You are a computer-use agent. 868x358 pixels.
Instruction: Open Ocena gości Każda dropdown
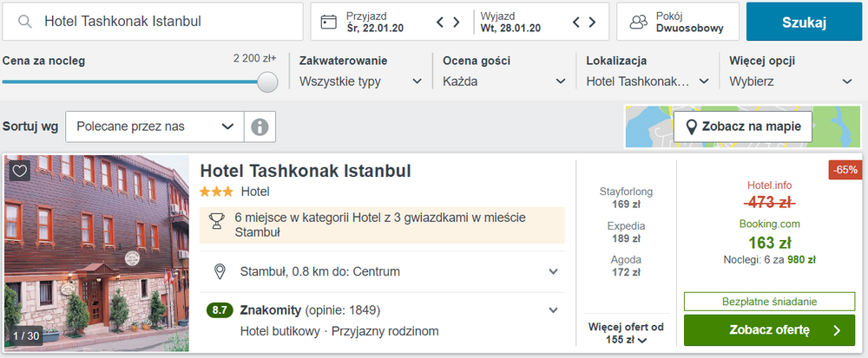(503, 71)
